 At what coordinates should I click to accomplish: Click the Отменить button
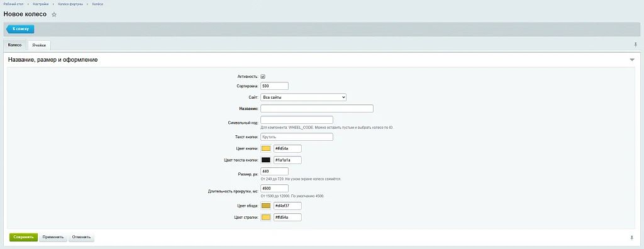[81, 237]
